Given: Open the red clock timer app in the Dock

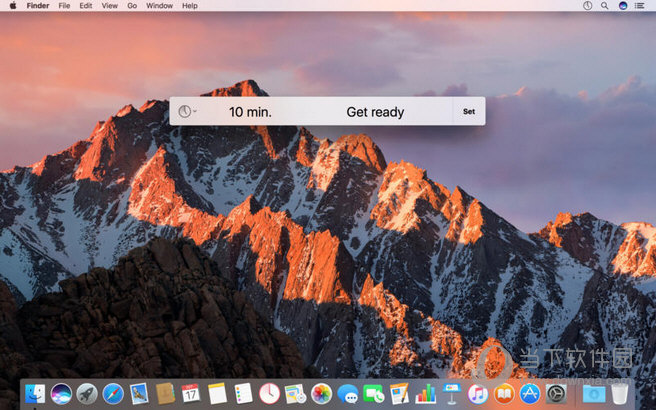Looking at the screenshot, I should (x=269, y=394).
